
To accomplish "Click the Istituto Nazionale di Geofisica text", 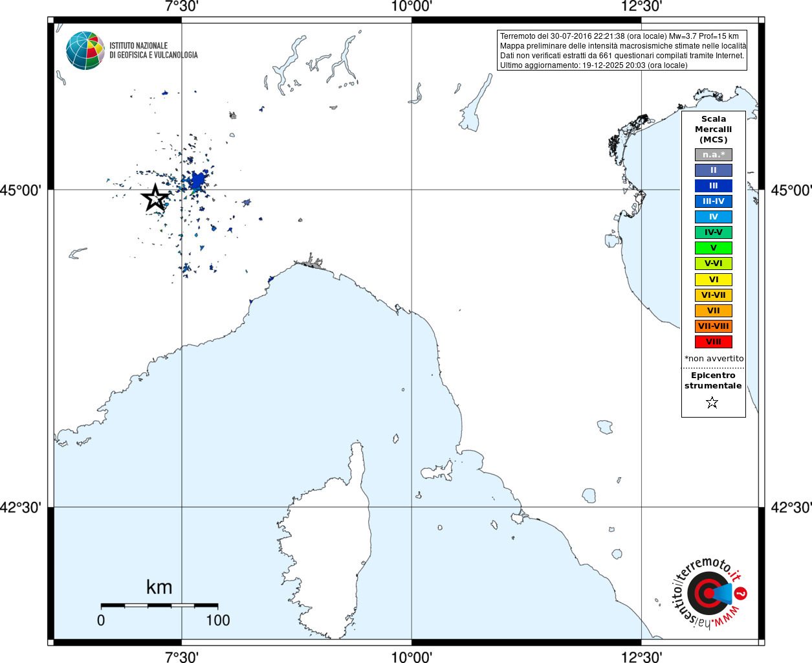I will pos(153,51).
